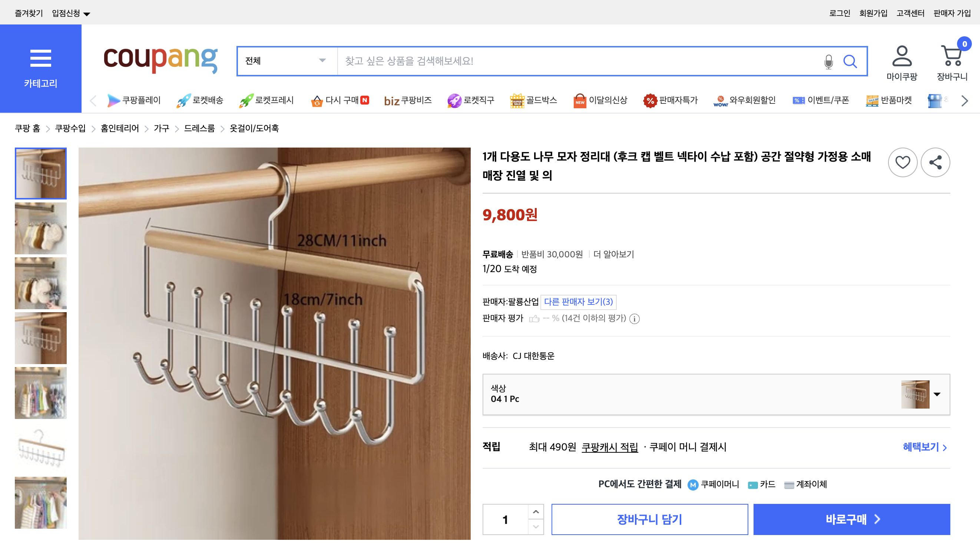The image size is (980, 548).
Task: Toggle the wishlist heart on this product
Action: pyautogui.click(x=903, y=162)
